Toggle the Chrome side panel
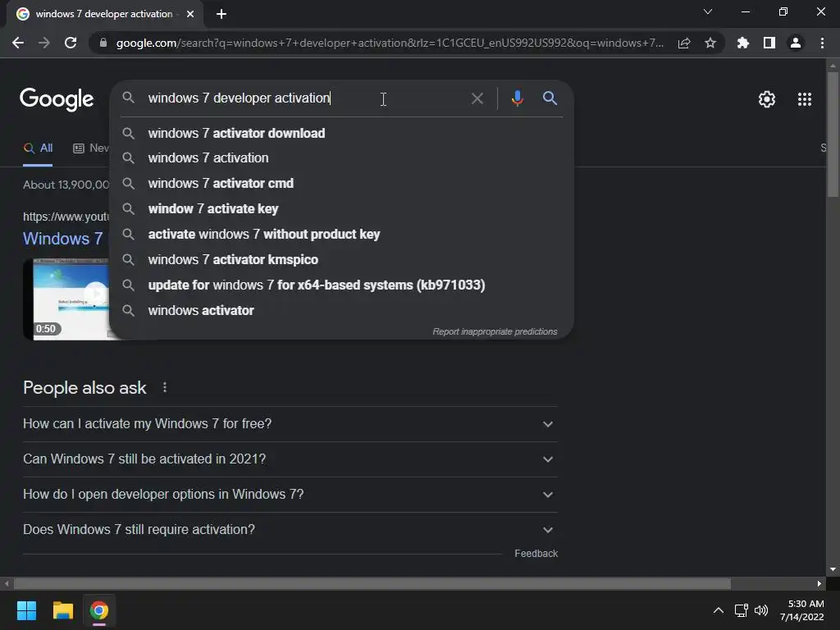This screenshot has width=840, height=630. (769, 43)
